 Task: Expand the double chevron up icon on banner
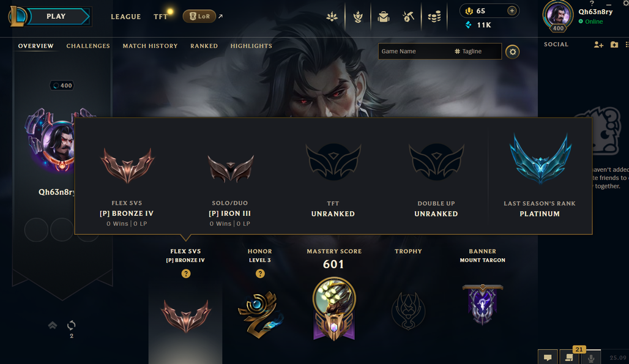coord(53,325)
